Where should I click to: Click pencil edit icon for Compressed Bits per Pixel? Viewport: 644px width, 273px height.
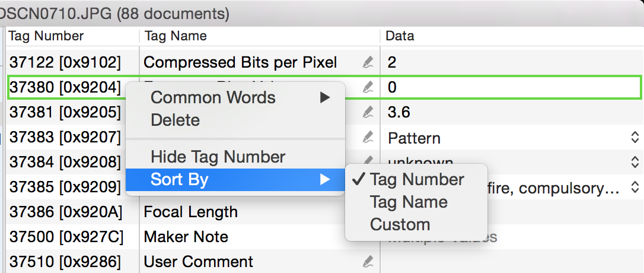pos(368,62)
